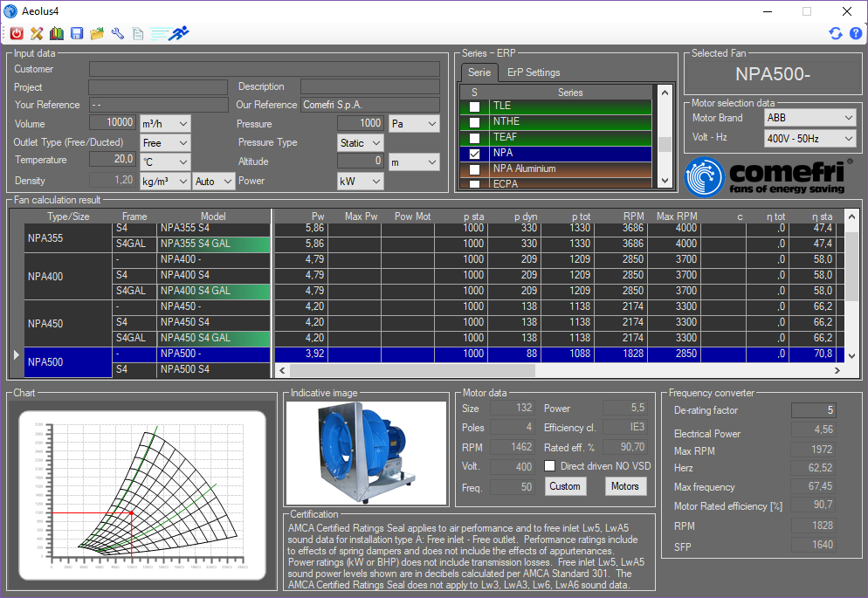The image size is (868, 598).
Task: Select the NPA400 S4 GAL model row
Action: coord(215,291)
